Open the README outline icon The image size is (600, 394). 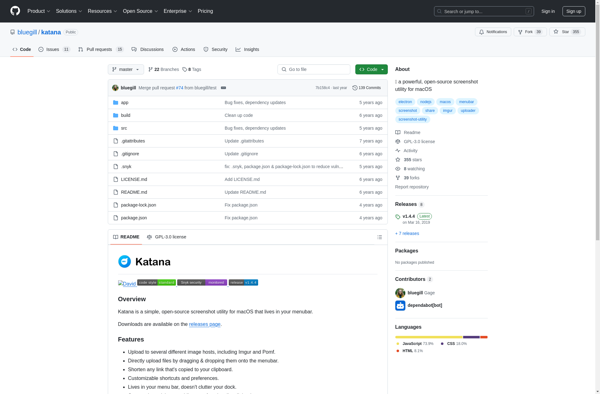pyautogui.click(x=380, y=237)
